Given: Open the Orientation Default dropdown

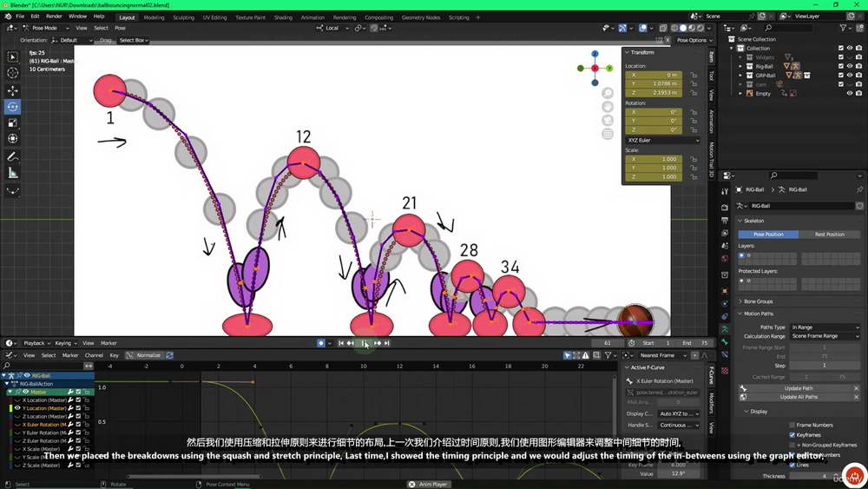Looking at the screenshot, I should (72, 41).
